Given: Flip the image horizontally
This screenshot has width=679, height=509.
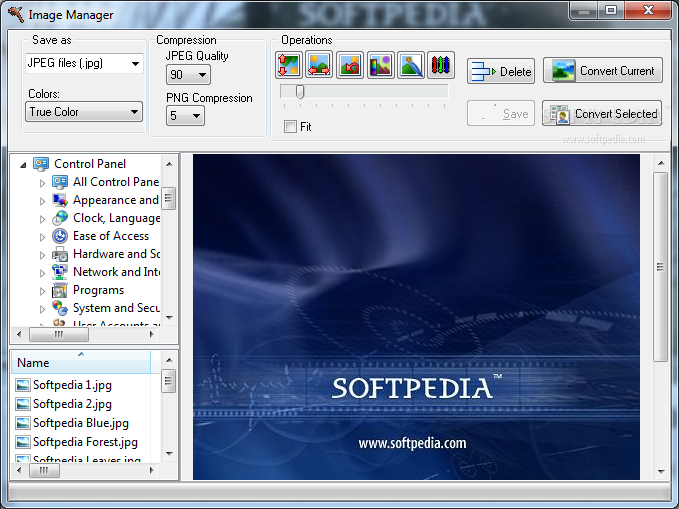Looking at the screenshot, I should click(319, 65).
